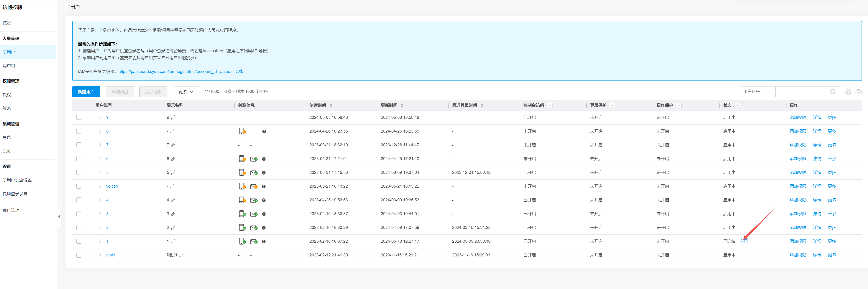Go to 子用户安全设置 in sidebar
This screenshot has width=868, height=289.
[17, 180]
